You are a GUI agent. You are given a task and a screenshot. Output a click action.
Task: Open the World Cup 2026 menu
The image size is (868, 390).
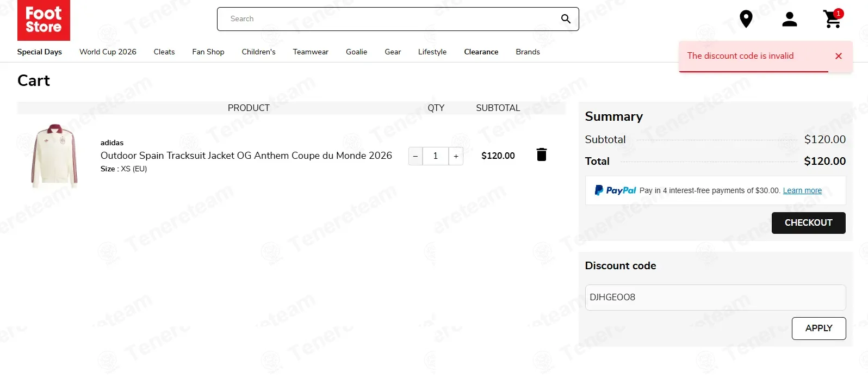108,52
